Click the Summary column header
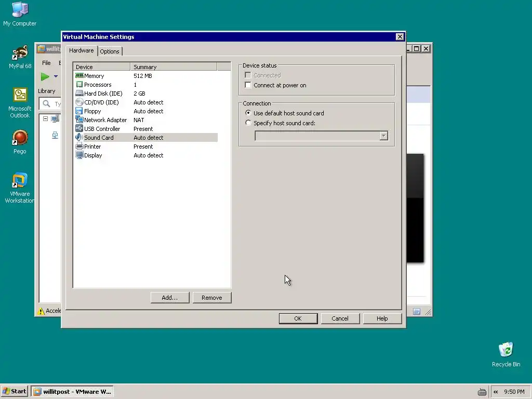This screenshot has width=532, height=399. point(174,66)
